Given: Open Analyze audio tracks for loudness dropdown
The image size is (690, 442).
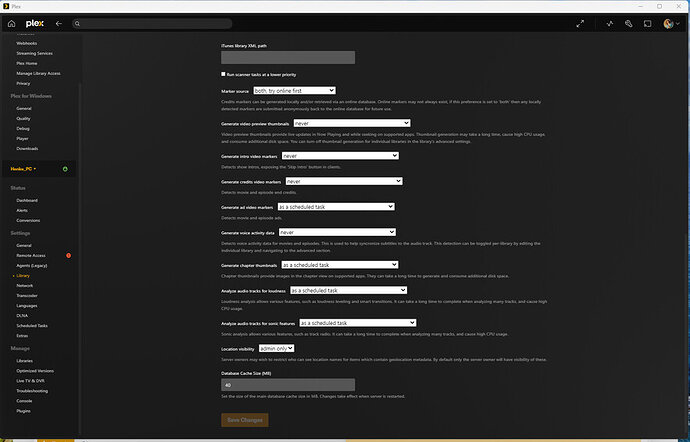Looking at the screenshot, I should (x=348, y=290).
